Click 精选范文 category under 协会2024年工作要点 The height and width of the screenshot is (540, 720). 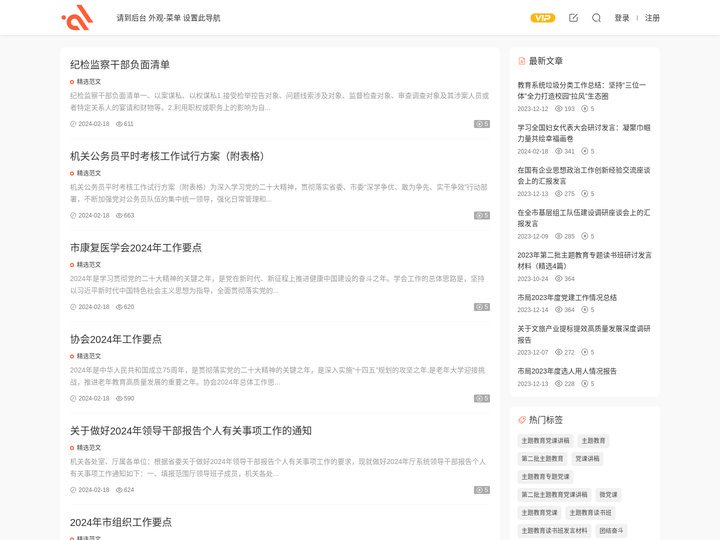(89, 356)
